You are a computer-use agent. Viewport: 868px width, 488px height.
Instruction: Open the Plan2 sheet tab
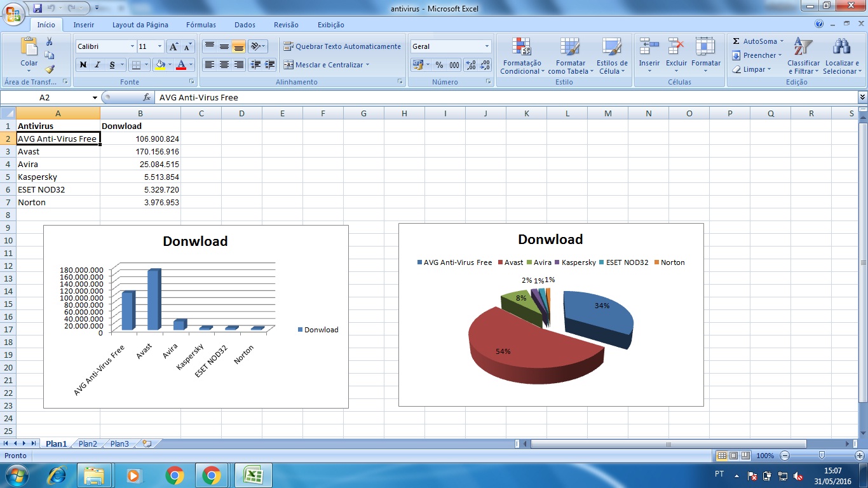pos(88,444)
